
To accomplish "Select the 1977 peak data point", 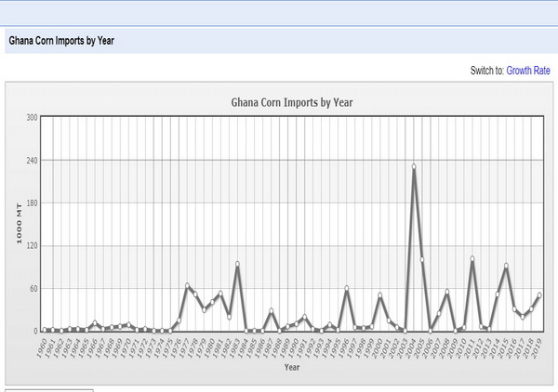I will pos(187,286).
